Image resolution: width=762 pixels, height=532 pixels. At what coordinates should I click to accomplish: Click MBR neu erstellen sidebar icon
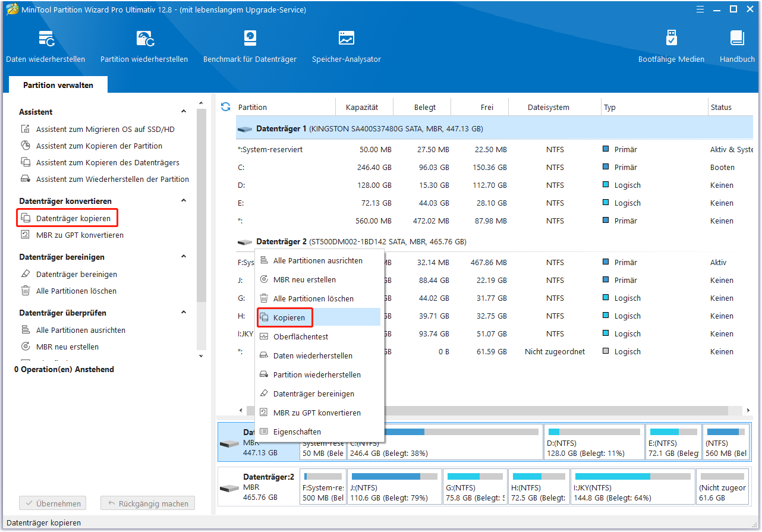point(26,347)
